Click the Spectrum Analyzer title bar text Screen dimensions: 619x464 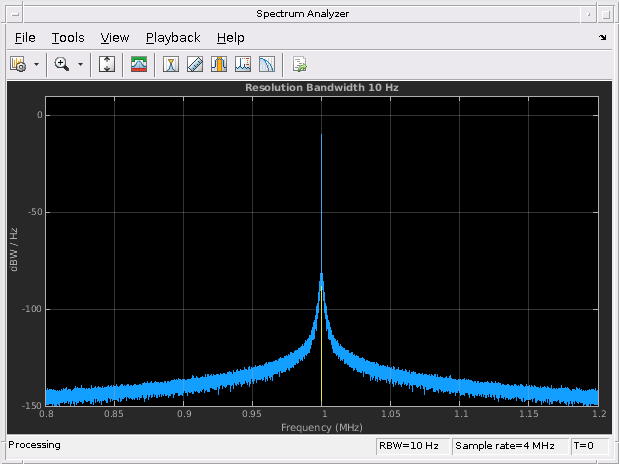tap(302, 14)
